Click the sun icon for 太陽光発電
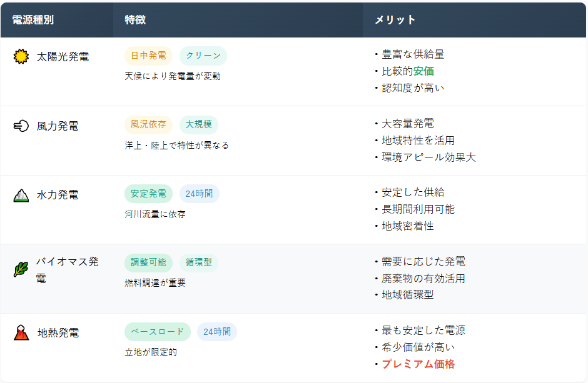 (21, 57)
